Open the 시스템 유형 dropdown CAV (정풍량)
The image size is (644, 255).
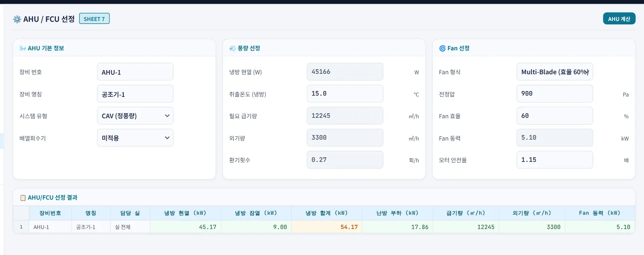pos(135,116)
